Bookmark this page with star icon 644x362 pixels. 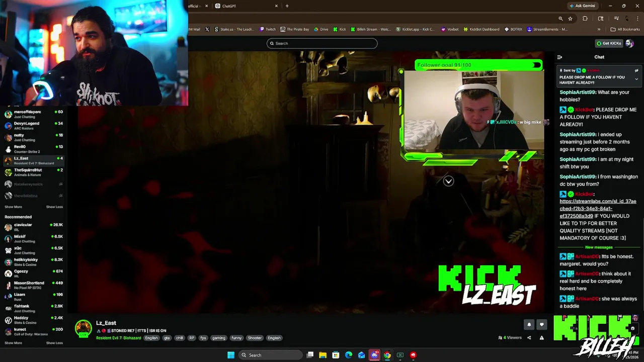[x=570, y=19]
